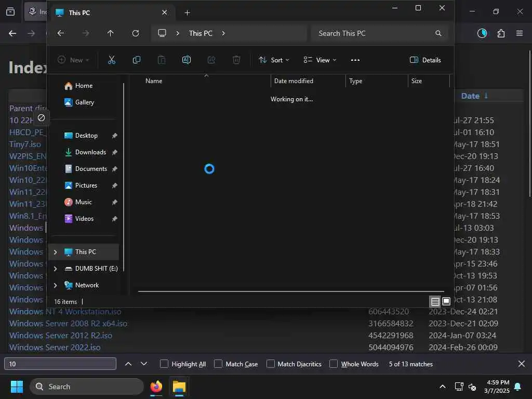Go up one folder level
This screenshot has width=532, height=399.
[110, 33]
